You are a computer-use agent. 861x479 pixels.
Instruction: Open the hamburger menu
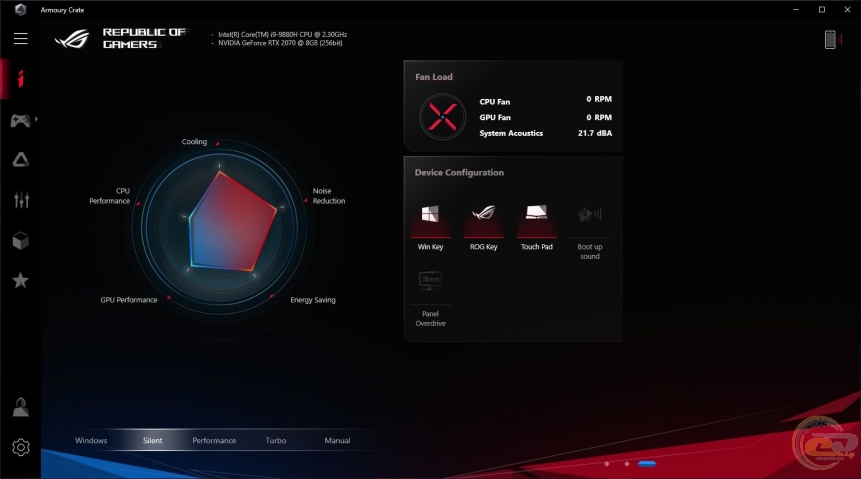coord(20,38)
